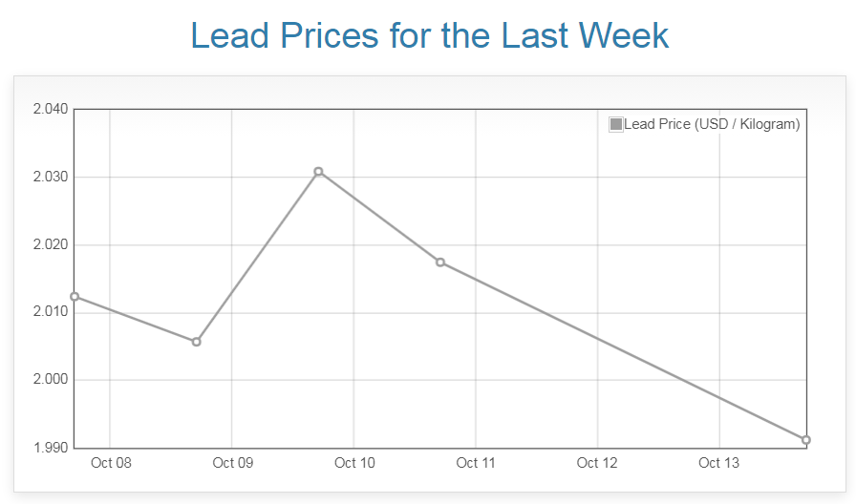
Task: Click the 2.000 y-axis label
Action: [50, 380]
